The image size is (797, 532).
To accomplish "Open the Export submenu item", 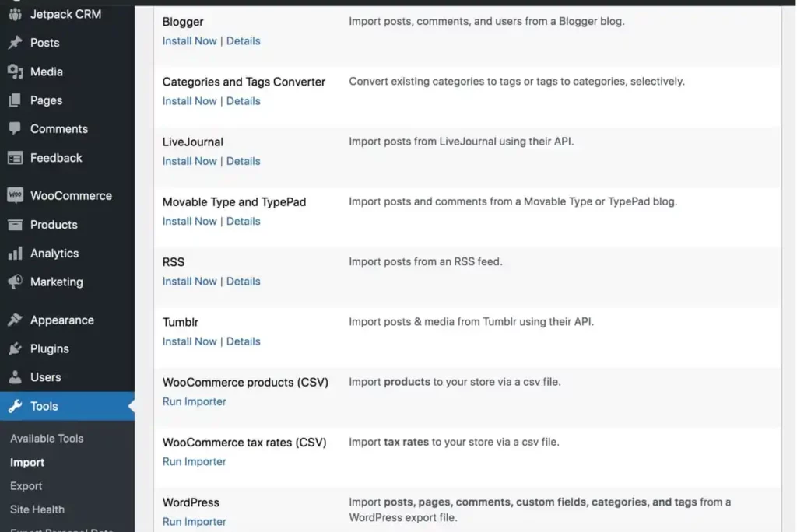I will [x=26, y=486].
